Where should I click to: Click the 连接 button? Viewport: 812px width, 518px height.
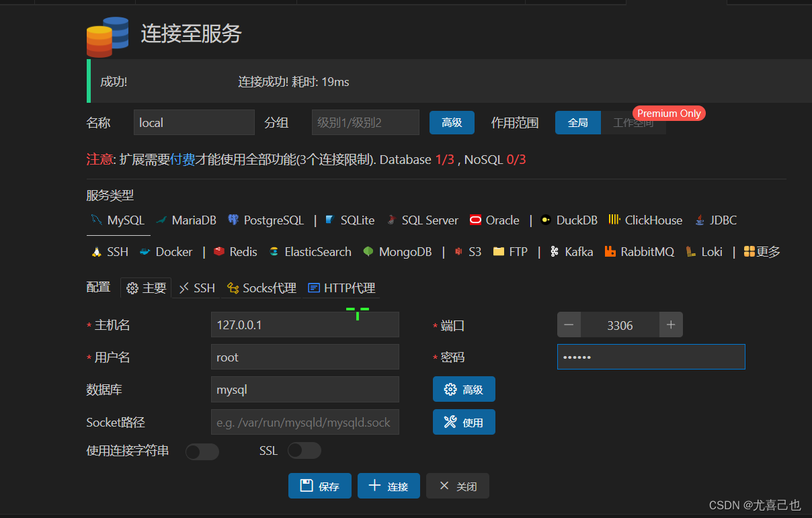[389, 486]
